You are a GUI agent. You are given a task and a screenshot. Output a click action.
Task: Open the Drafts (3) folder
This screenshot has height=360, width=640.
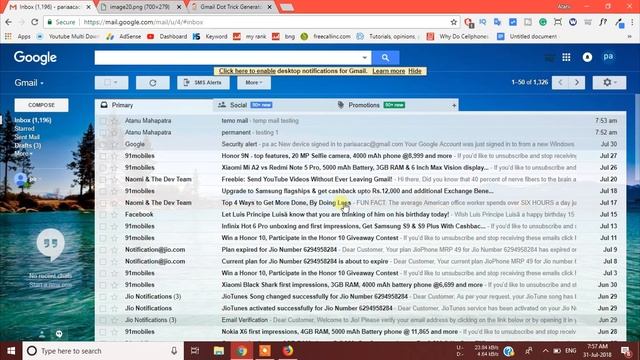(28, 146)
